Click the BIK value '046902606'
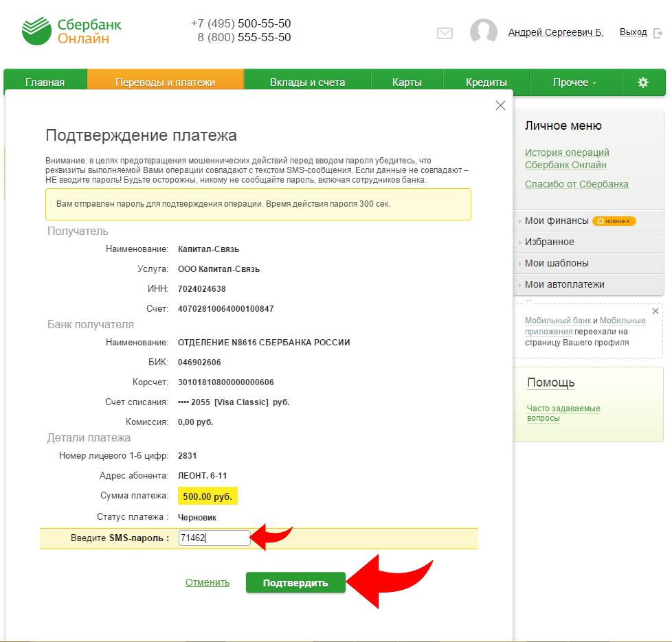The width and height of the screenshot is (672, 642). click(x=199, y=363)
